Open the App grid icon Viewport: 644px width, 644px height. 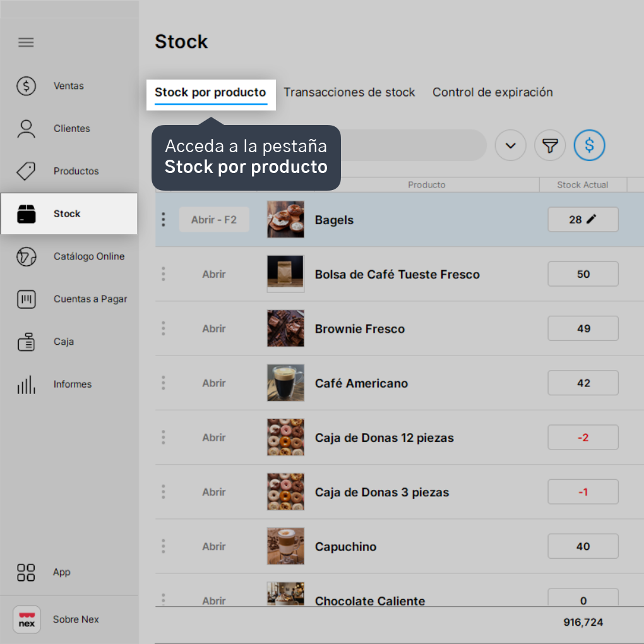(26, 573)
